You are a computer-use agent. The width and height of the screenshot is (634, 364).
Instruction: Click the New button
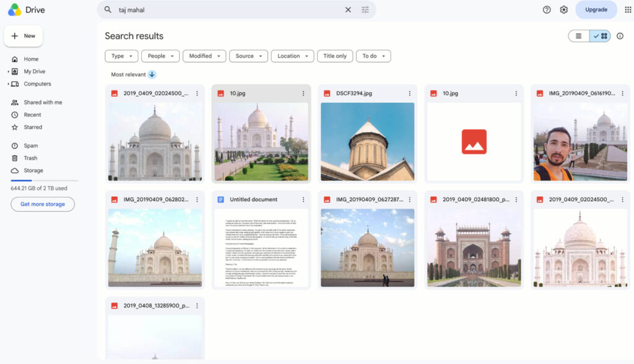[x=24, y=36]
